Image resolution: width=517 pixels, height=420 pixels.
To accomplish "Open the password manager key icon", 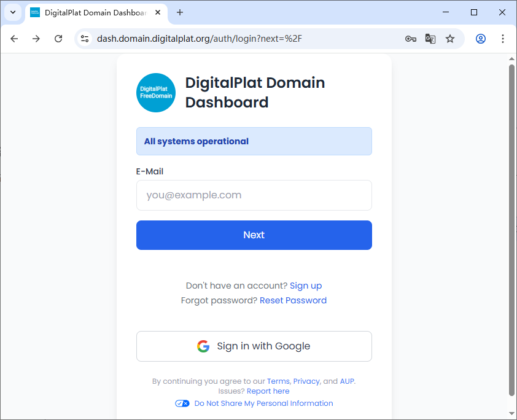I will (x=411, y=39).
